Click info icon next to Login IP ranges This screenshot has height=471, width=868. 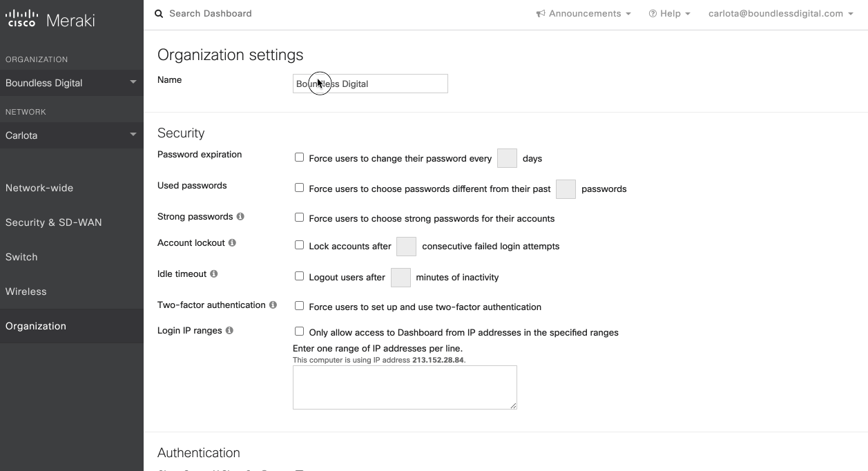point(229,331)
